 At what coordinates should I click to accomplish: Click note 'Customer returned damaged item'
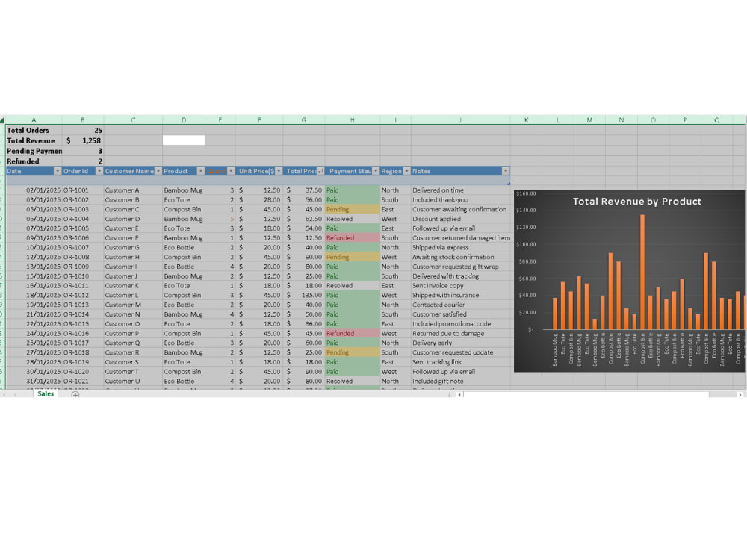tap(461, 237)
